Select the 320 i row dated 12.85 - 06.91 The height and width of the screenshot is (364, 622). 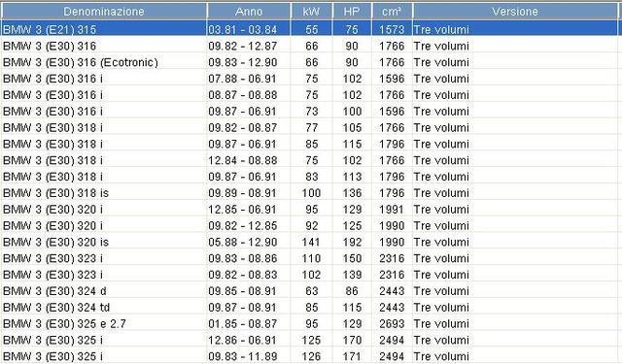click(309, 209)
